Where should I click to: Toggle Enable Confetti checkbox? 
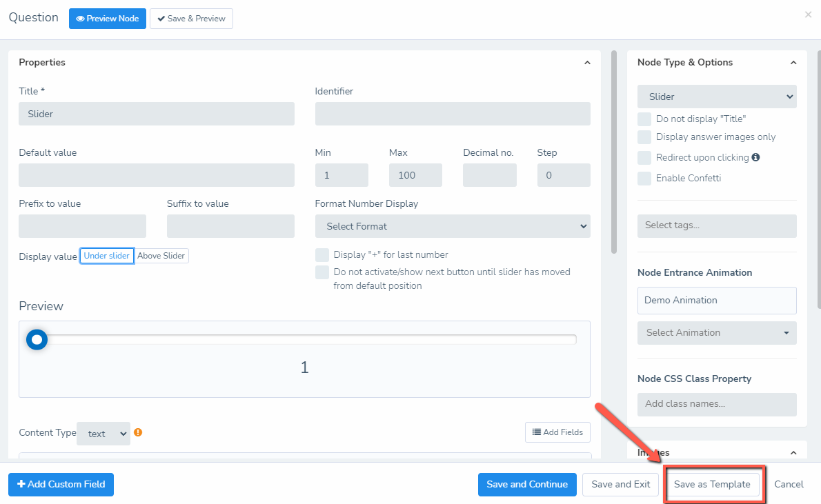tap(644, 179)
